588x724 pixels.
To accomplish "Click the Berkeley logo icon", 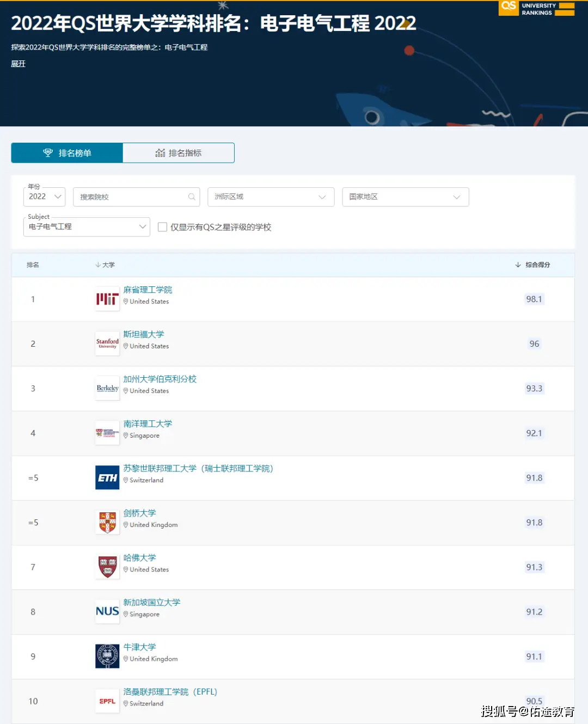I will [x=107, y=388].
